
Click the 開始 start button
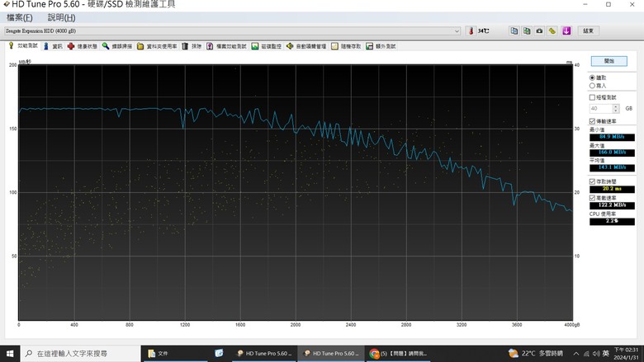(609, 61)
